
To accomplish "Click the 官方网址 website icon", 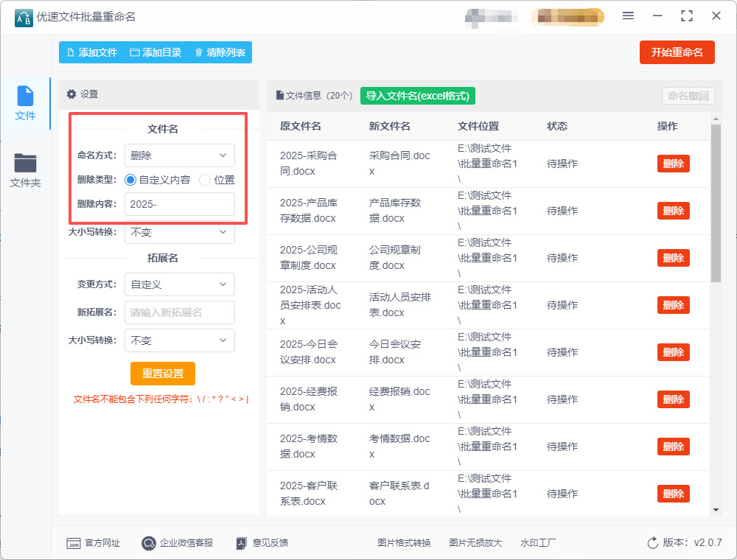I will (73, 543).
